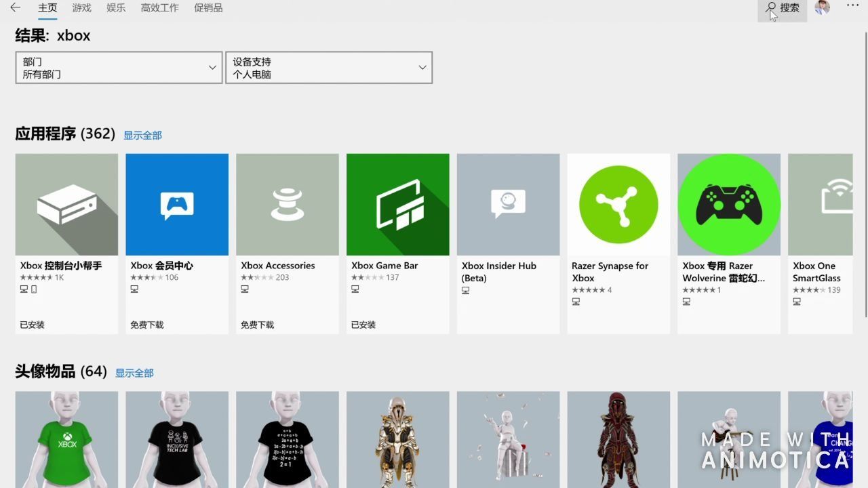Click the mobile device icon under Xbox 控制台小帮手

pyautogui.click(x=34, y=289)
